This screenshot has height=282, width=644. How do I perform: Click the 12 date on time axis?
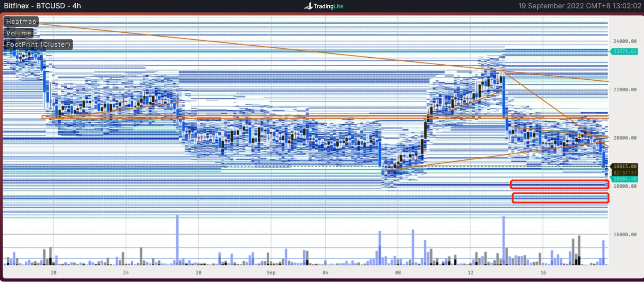click(x=471, y=273)
